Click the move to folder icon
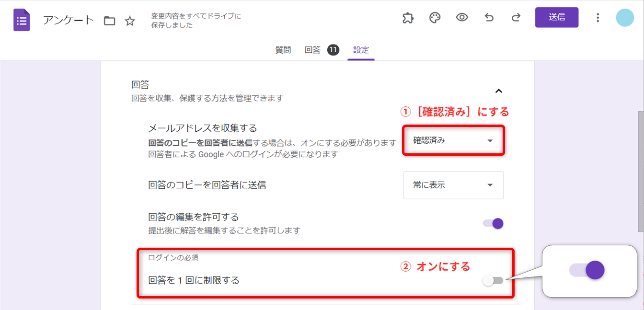Viewport: 644px width, 310px height. click(110, 21)
